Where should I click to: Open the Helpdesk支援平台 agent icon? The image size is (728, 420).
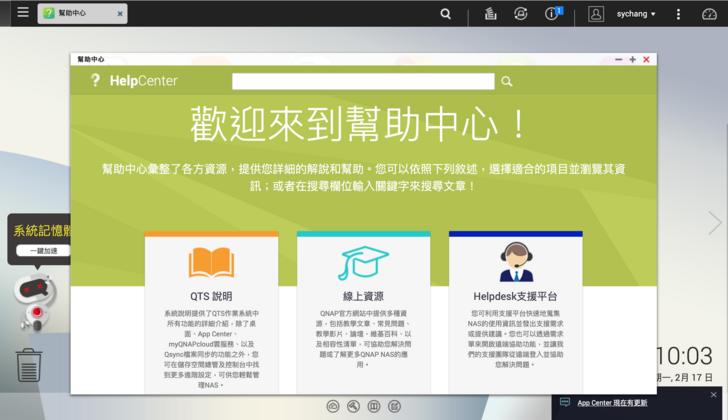coord(516,262)
